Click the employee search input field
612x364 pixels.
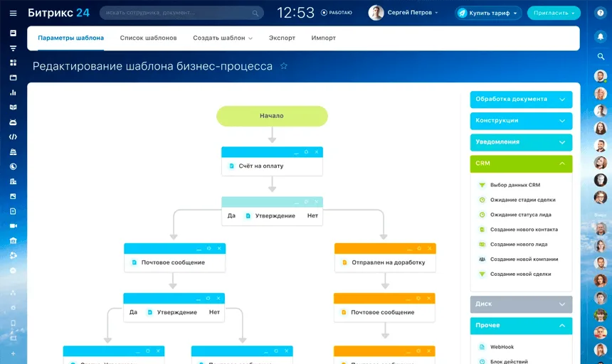(181, 13)
